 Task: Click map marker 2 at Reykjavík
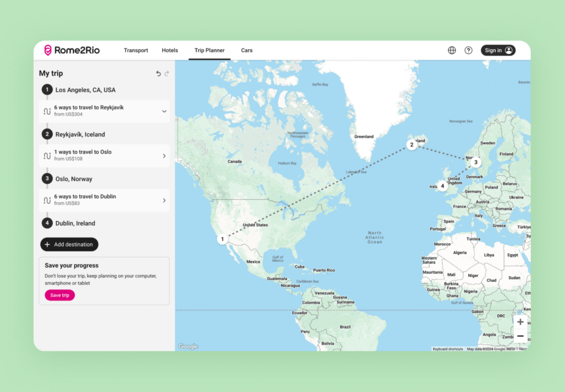[x=411, y=145]
